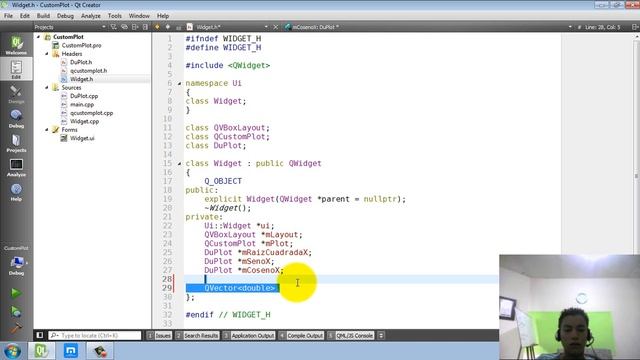Open the Window menu
The height and width of the screenshot is (360, 640).
(139, 16)
